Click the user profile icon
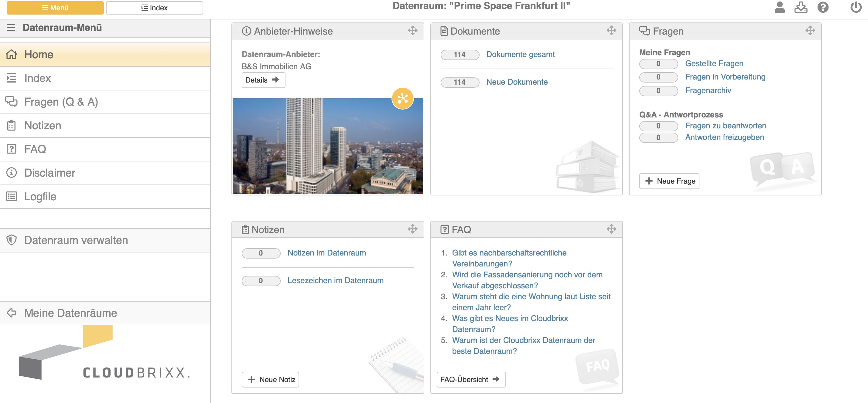 click(779, 7)
